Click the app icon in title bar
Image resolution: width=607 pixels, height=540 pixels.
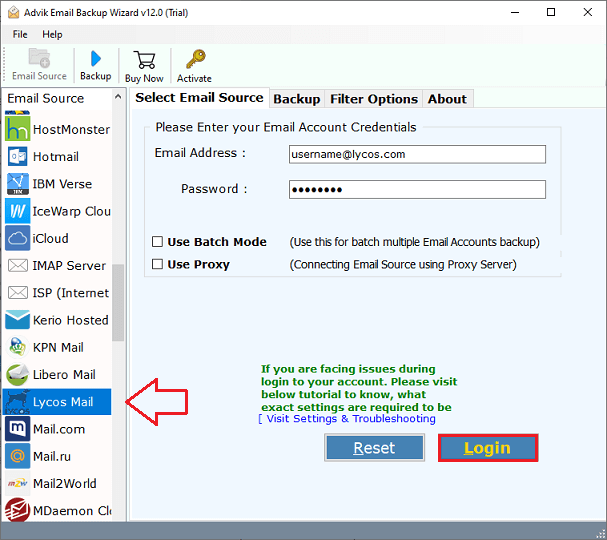(13, 12)
